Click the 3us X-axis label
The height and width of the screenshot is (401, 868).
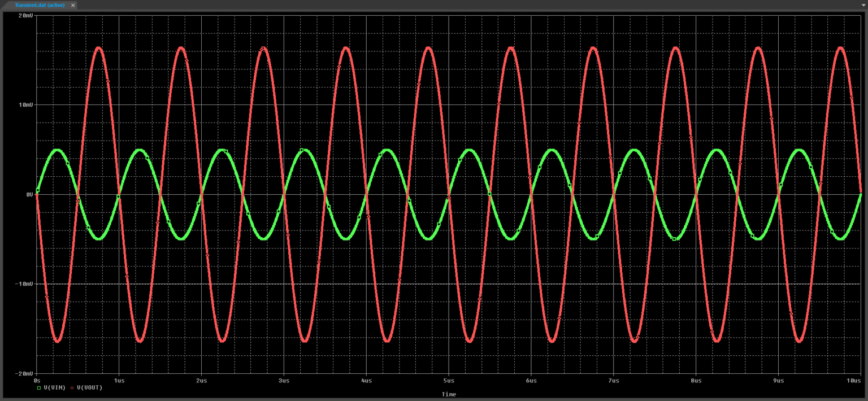click(x=284, y=381)
